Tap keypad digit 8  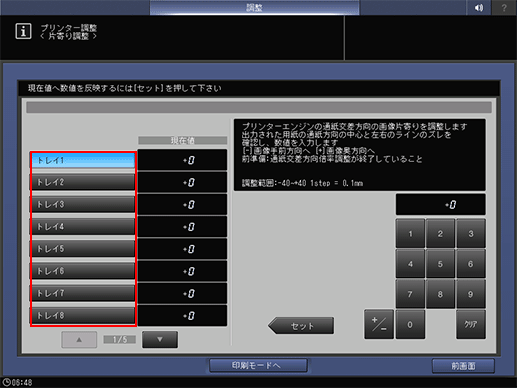[x=440, y=294]
